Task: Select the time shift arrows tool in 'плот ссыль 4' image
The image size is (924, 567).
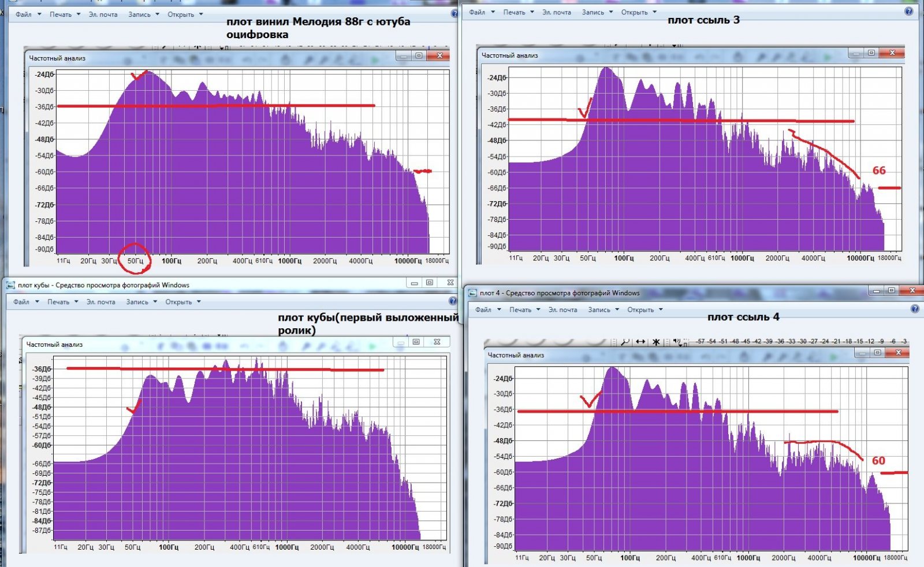Action: pyautogui.click(x=640, y=342)
